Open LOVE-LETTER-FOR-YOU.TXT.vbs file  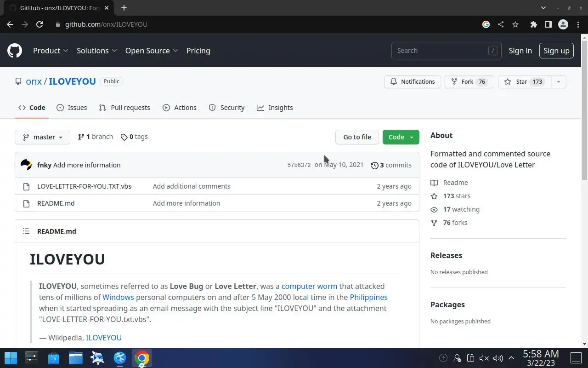pyautogui.click(x=84, y=186)
